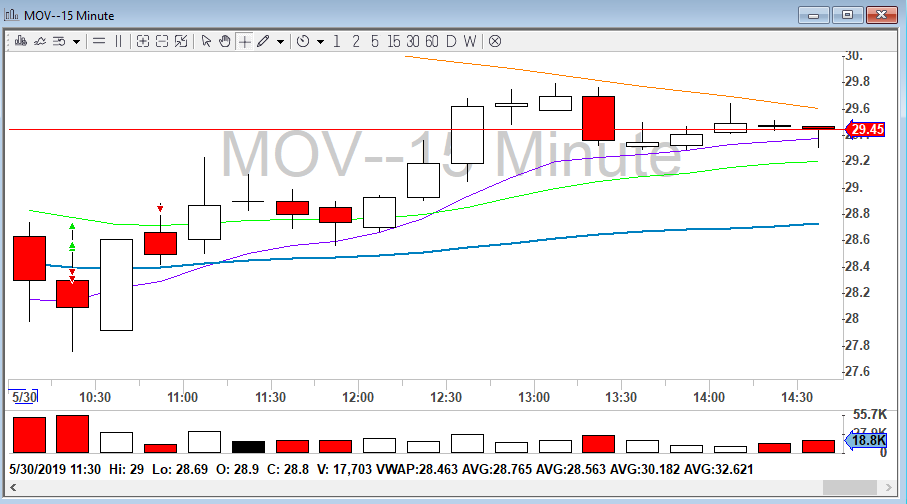
Task: Open the pencil tool dropdown arrow
Action: [281, 42]
